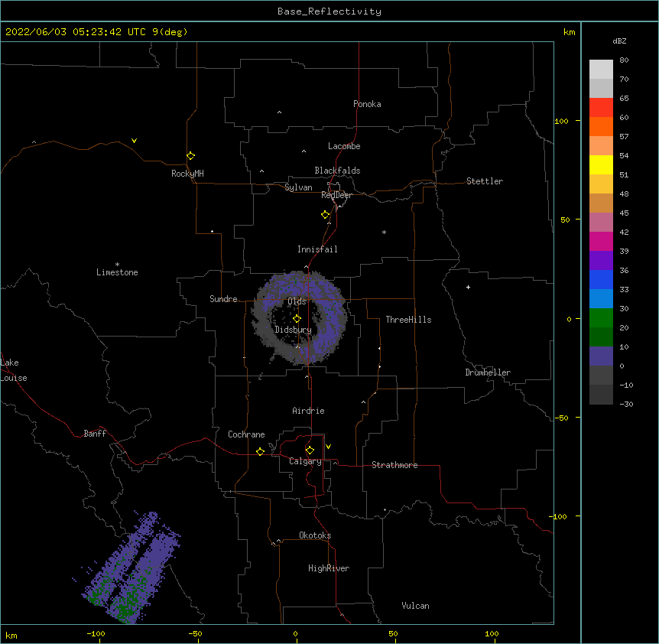Click the HighRiver label
This screenshot has height=644, width=659.
point(329,568)
